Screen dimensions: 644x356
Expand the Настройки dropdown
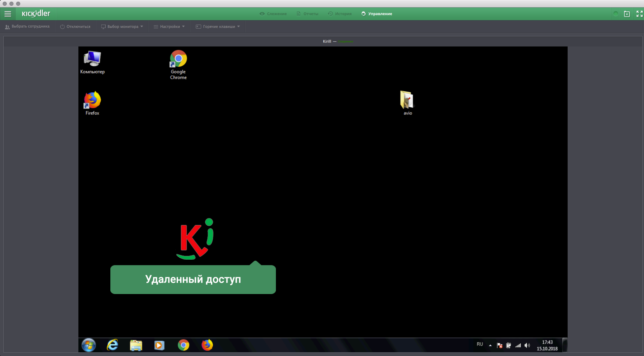(x=169, y=27)
